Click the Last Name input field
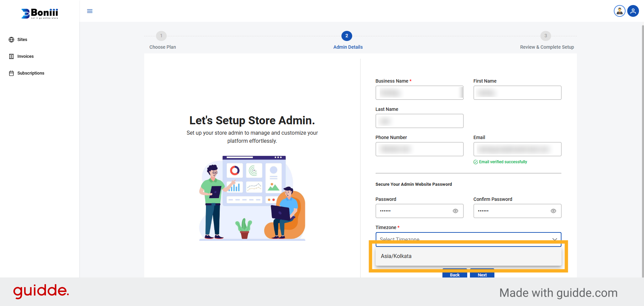The height and width of the screenshot is (306, 644). [x=419, y=121]
